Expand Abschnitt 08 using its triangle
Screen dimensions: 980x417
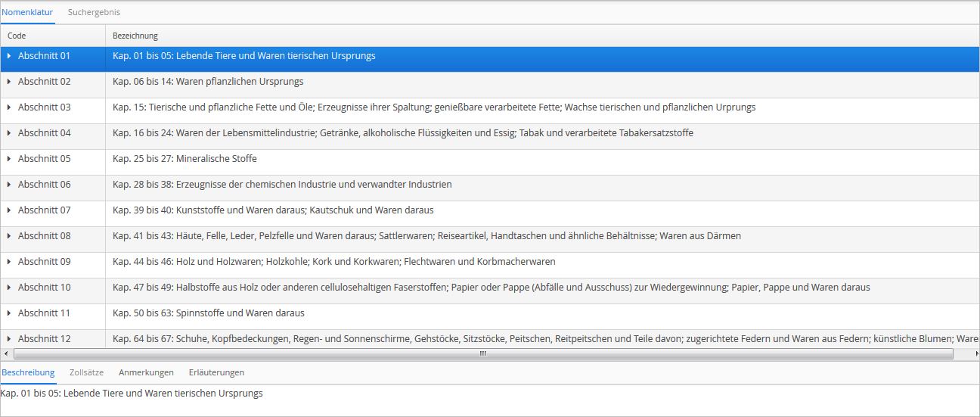pos(9,236)
